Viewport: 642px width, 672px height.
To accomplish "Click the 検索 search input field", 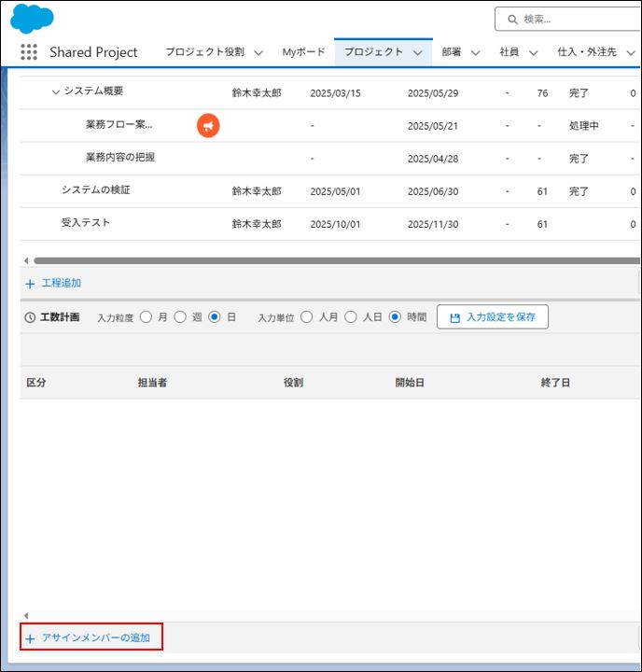I will (x=579, y=19).
